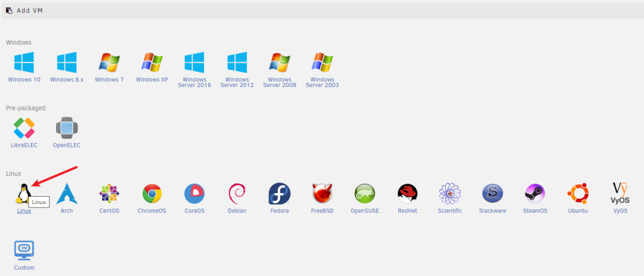Select the Windows Server 2012 icon
The height and width of the screenshot is (276, 644).
click(x=237, y=63)
